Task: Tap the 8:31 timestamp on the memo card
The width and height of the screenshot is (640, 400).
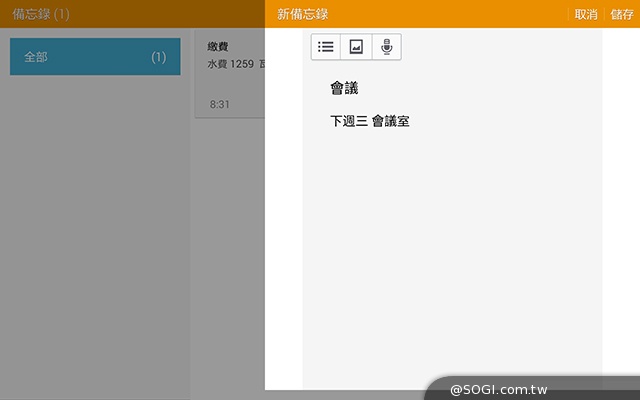Action: coord(220,104)
